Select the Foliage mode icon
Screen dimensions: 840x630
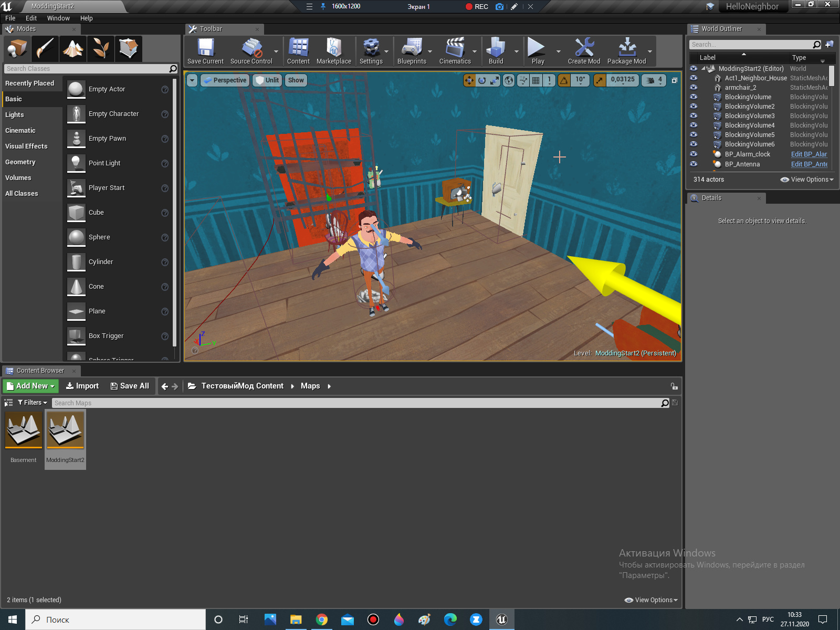101,49
